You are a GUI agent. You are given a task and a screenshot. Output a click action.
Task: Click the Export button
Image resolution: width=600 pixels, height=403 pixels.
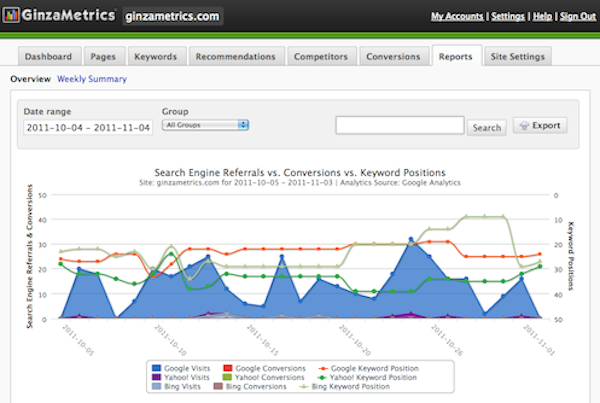click(x=540, y=126)
